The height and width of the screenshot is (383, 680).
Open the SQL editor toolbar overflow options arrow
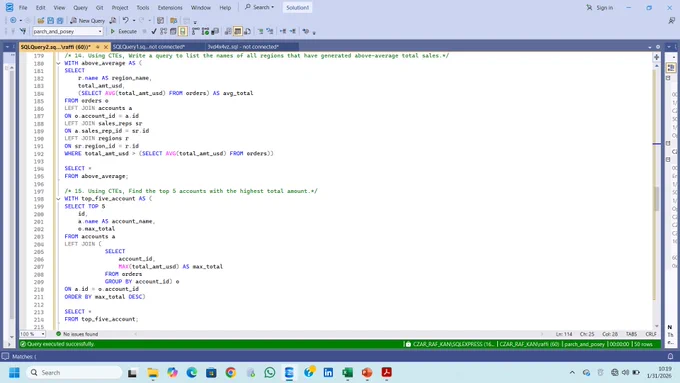click(x=314, y=32)
